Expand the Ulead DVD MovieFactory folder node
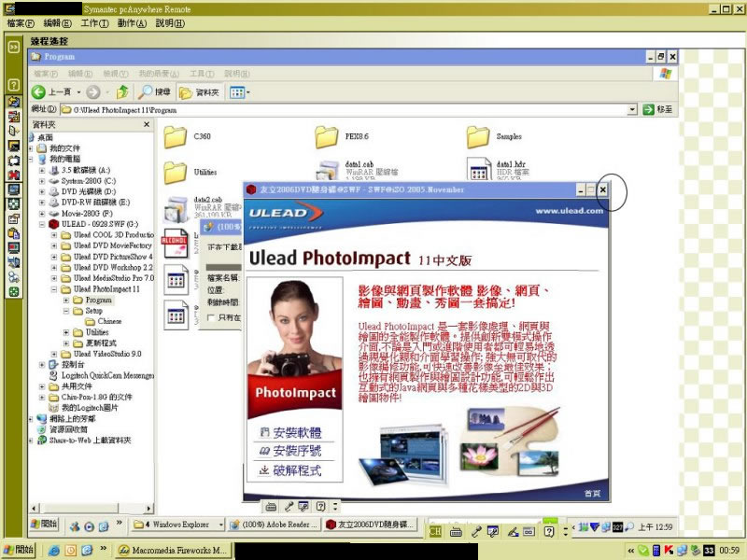This screenshot has width=747, height=560. click(54, 245)
